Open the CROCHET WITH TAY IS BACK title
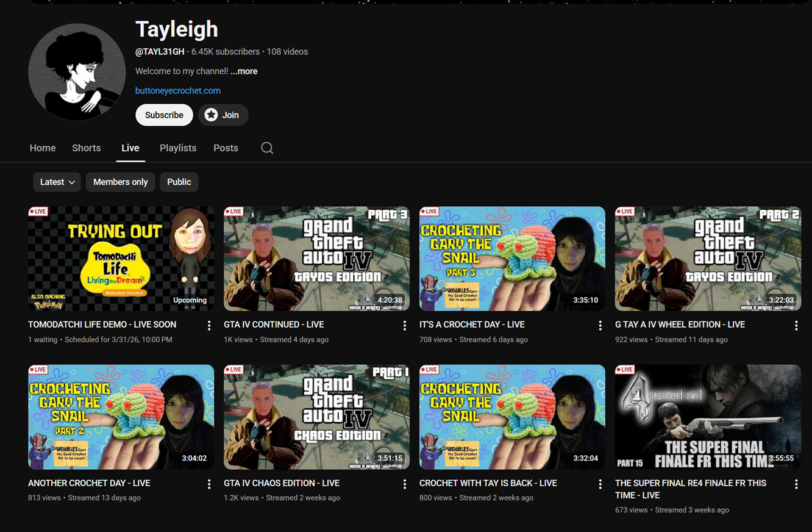This screenshot has width=812, height=532. point(488,483)
